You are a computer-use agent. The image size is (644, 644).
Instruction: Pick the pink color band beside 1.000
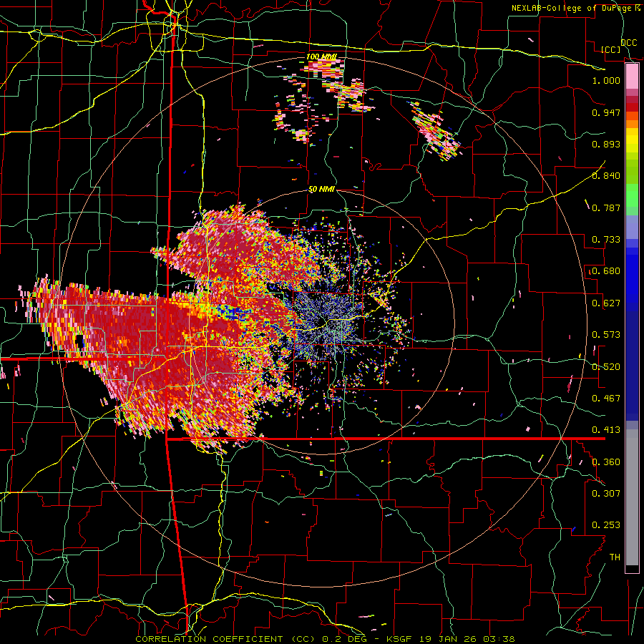pyautogui.click(x=632, y=77)
